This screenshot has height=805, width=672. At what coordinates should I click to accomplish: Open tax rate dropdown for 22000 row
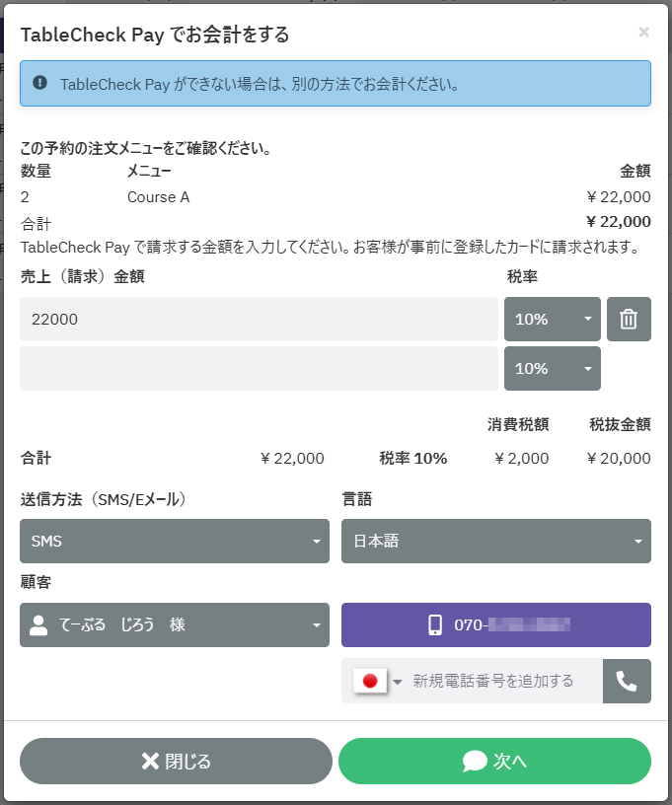[x=553, y=319]
